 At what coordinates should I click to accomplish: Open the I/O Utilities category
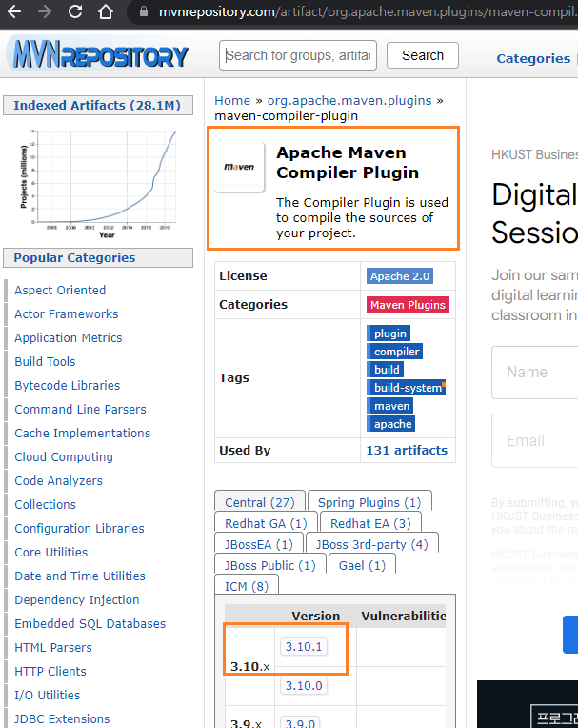[48, 695]
